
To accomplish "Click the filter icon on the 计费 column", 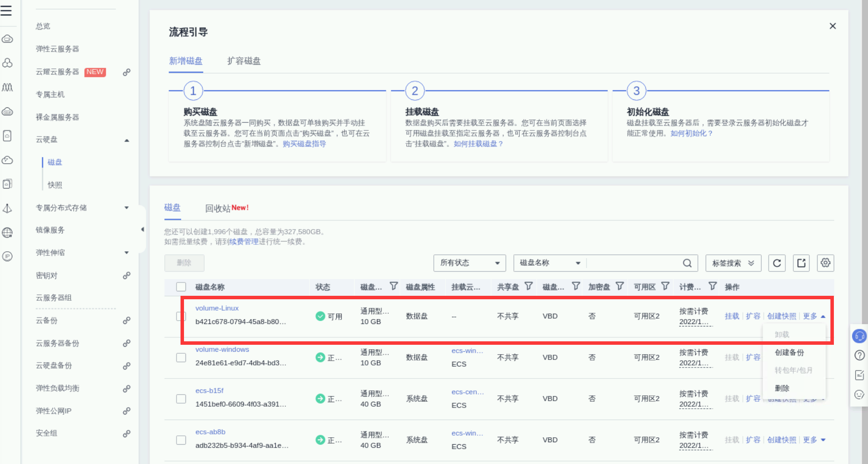I will pyautogui.click(x=713, y=286).
